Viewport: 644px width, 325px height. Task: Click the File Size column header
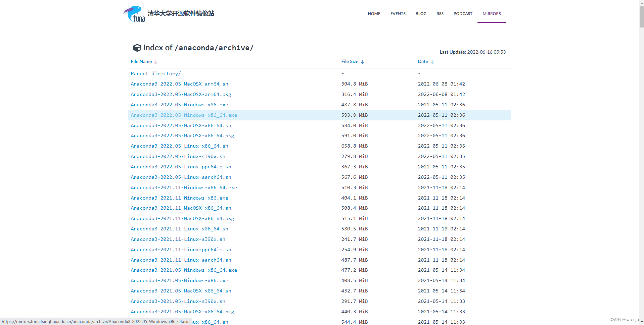point(350,61)
